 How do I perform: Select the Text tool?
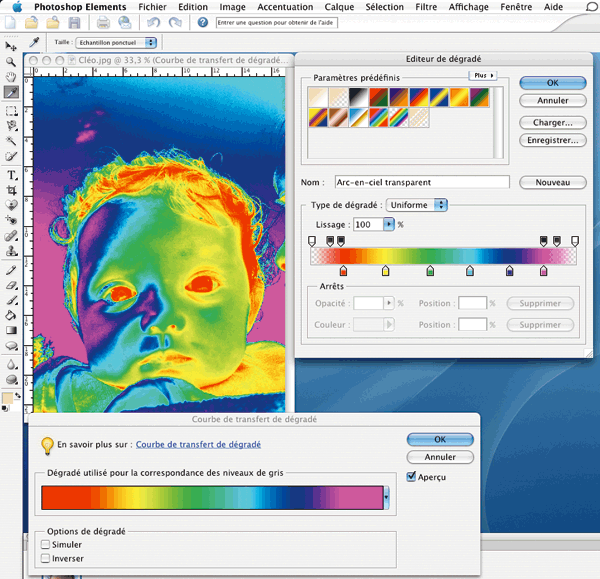tap(11, 174)
